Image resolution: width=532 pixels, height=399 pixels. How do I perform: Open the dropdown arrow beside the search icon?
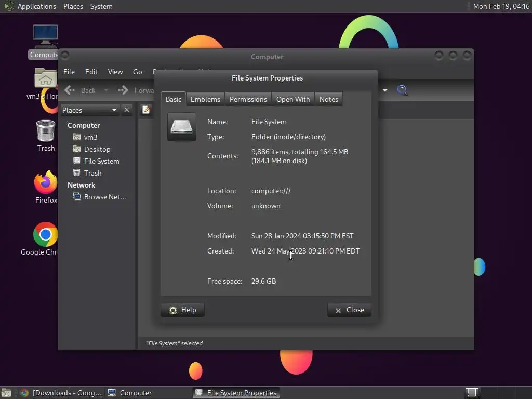(385, 90)
